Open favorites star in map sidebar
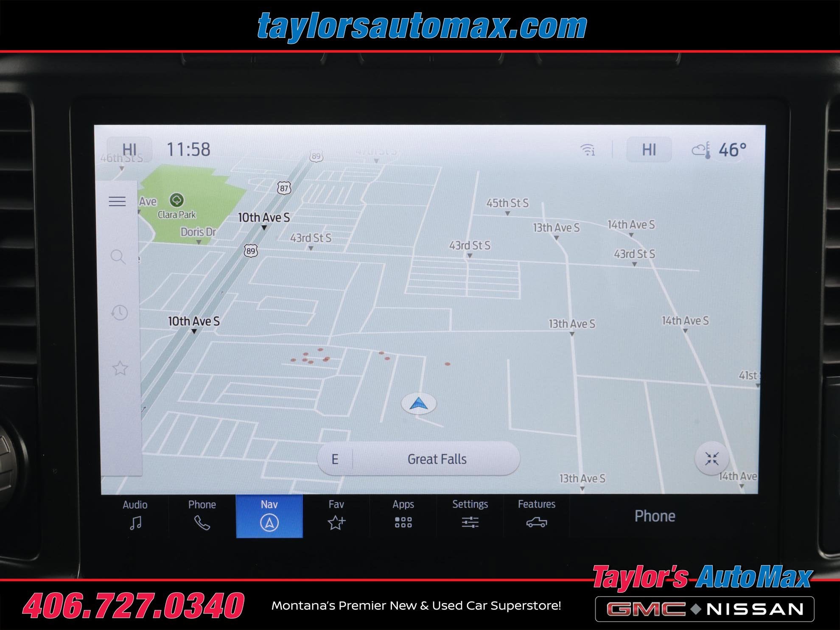Viewport: 840px width, 630px height. click(x=120, y=368)
